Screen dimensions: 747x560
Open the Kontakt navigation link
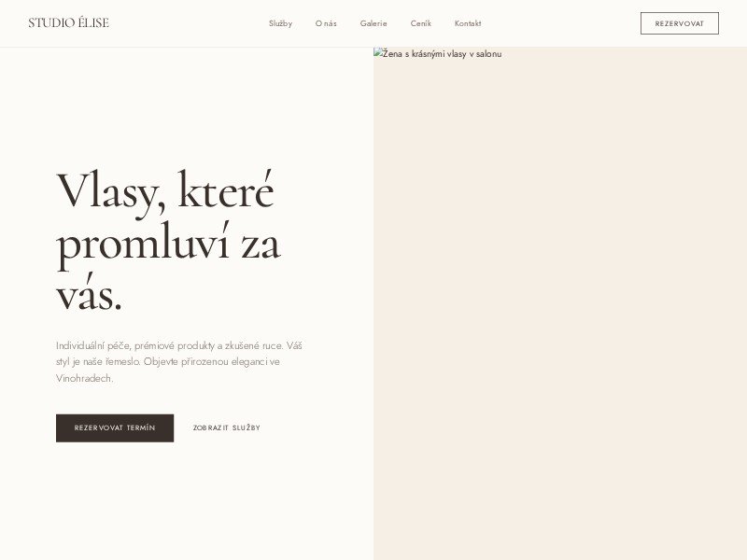coord(468,23)
